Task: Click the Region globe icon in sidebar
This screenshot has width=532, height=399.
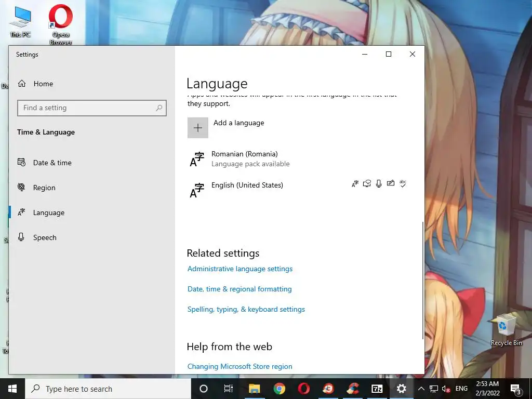Action: pos(21,187)
